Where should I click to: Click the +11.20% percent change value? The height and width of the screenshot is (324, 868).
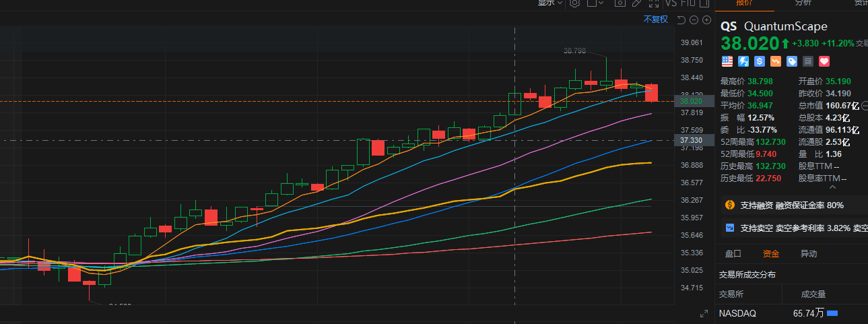pyautogui.click(x=837, y=43)
